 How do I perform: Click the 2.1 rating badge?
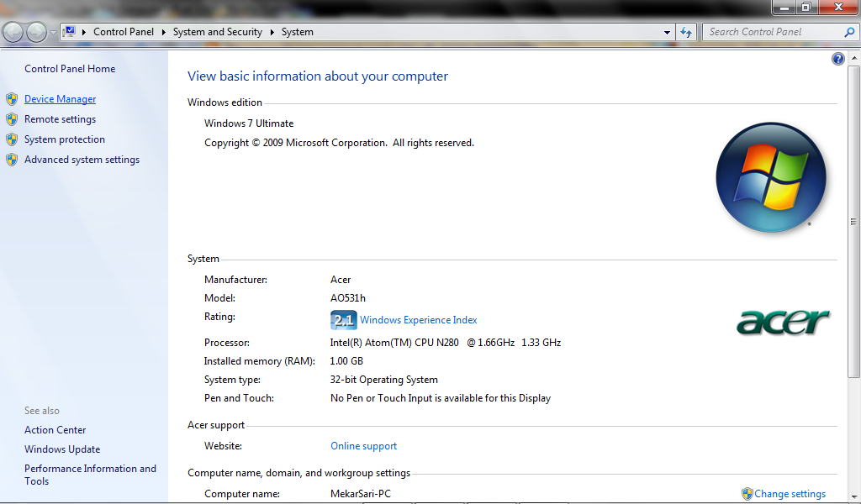(x=344, y=320)
